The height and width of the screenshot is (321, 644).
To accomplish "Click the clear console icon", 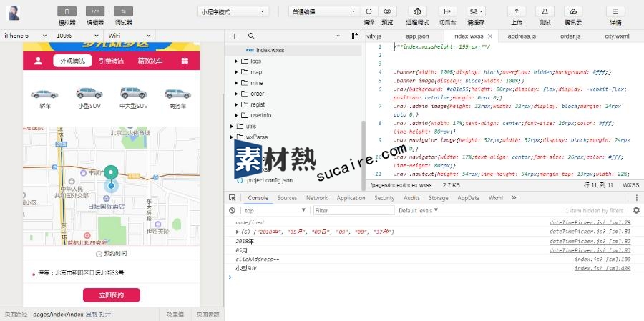I will click(x=233, y=210).
